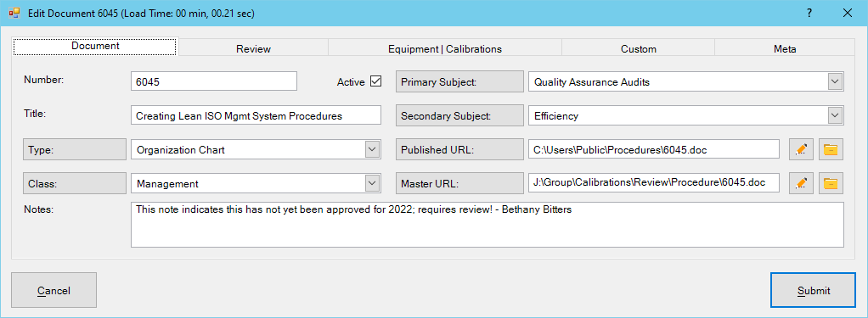
Task: Click the Type label button
Action: tap(75, 149)
